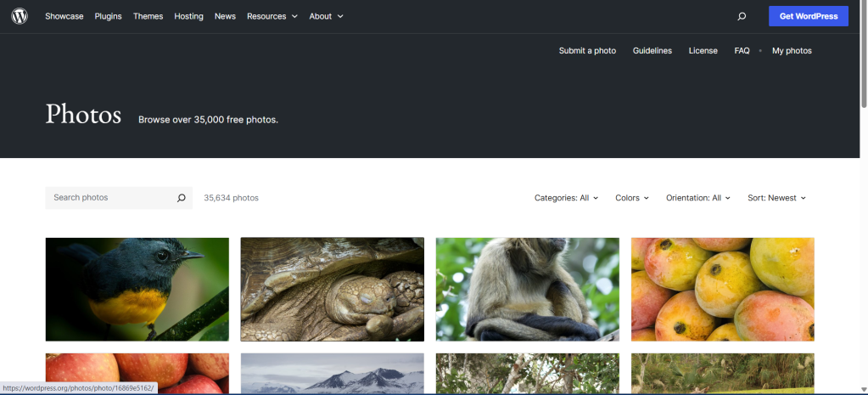Go to Showcase in top menu

coord(64,16)
